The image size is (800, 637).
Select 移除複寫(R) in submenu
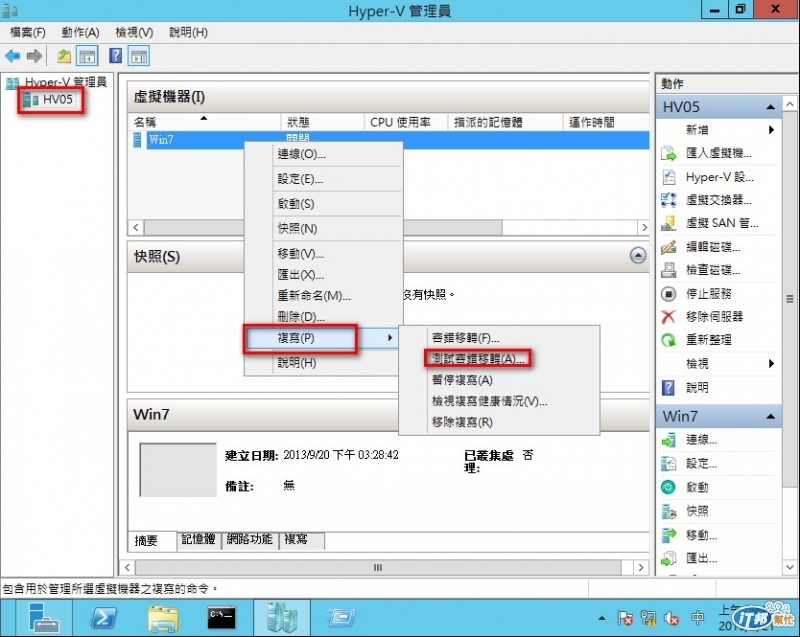pos(499,422)
